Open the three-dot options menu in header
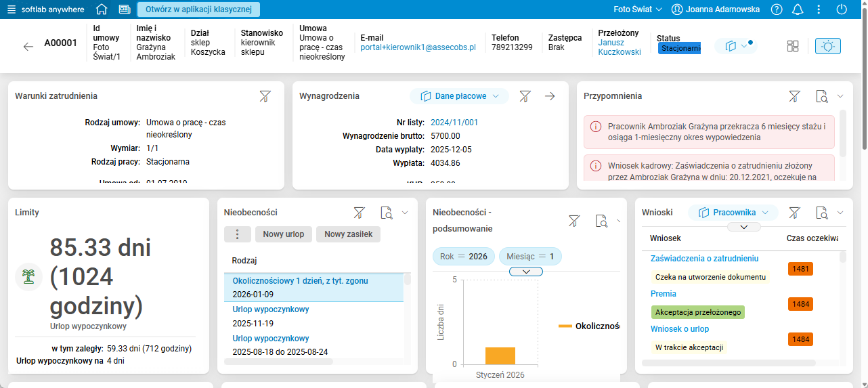The image size is (868, 388). (x=819, y=9)
